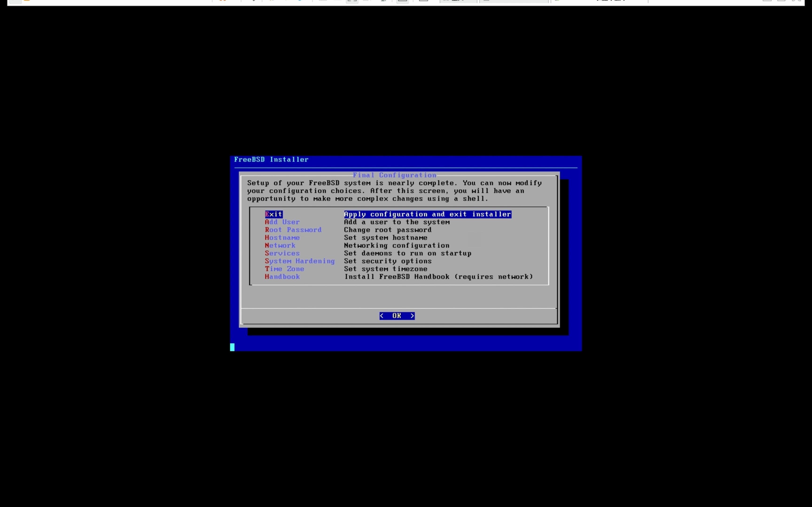Screen dimensions: 812x507
Task: Click 'Networking configuration' description text
Action: click(396, 246)
